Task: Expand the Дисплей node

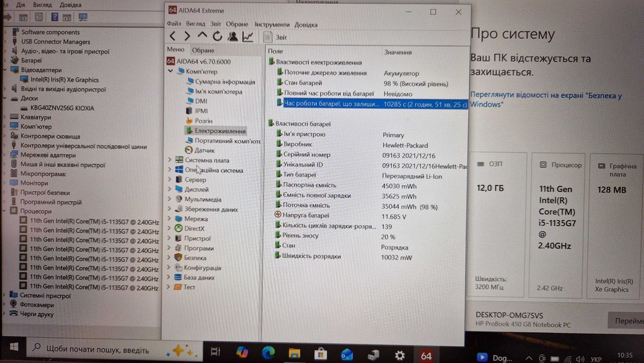Action: [169, 189]
